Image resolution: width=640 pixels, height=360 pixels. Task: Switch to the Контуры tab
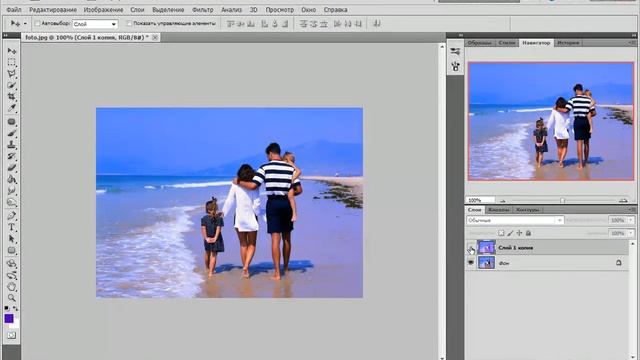pos(527,210)
